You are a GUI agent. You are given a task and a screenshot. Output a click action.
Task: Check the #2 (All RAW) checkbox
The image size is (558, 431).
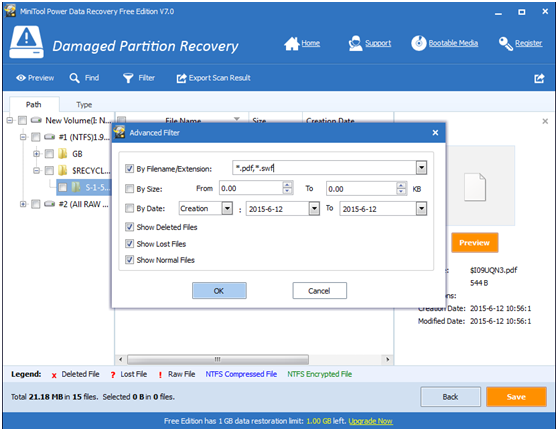point(36,204)
